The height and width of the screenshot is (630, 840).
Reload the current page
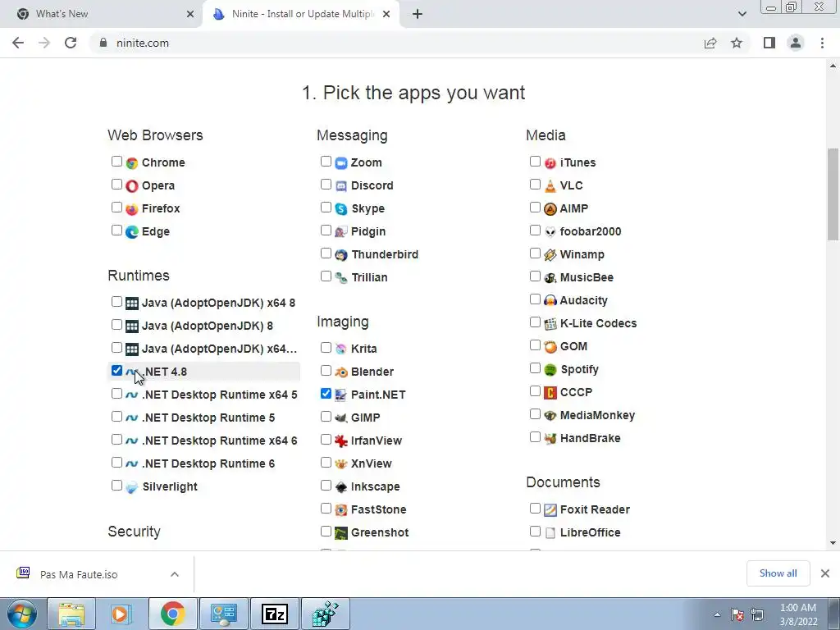click(71, 43)
